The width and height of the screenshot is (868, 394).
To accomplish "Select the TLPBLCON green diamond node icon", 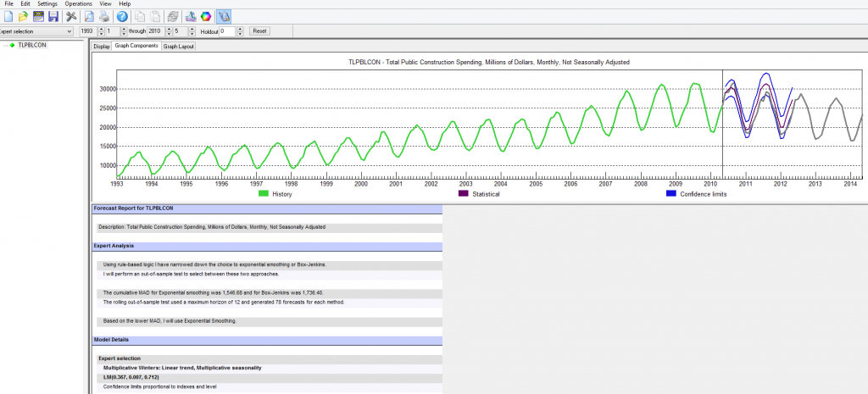I will (12, 45).
